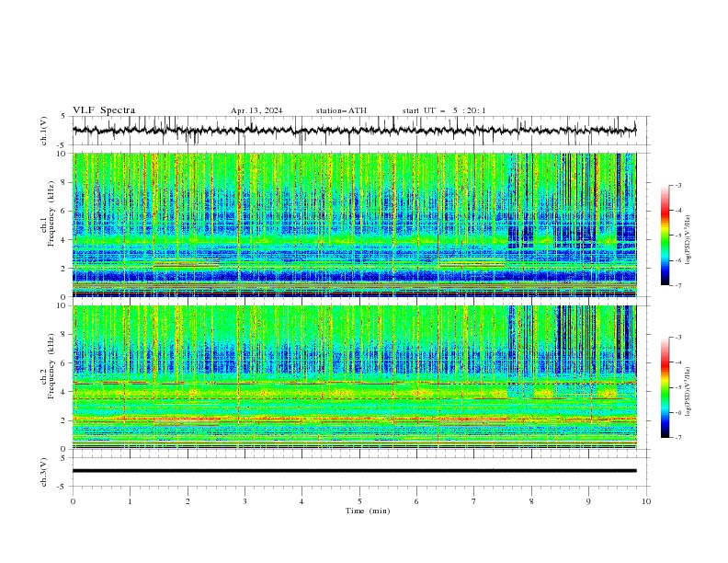Viewport: 728px width, 563px height.
Task: Click time axis tick label "8"
Action: [531, 501]
